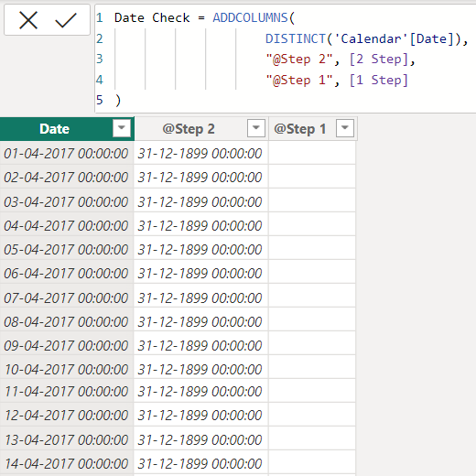
Task: Click ADDCOLUMNS in the formula bar
Action: pos(250,17)
